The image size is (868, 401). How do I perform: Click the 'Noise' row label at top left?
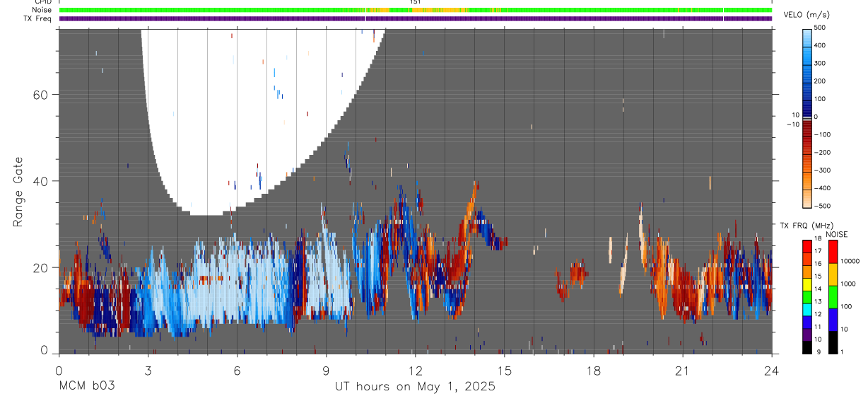click(42, 10)
